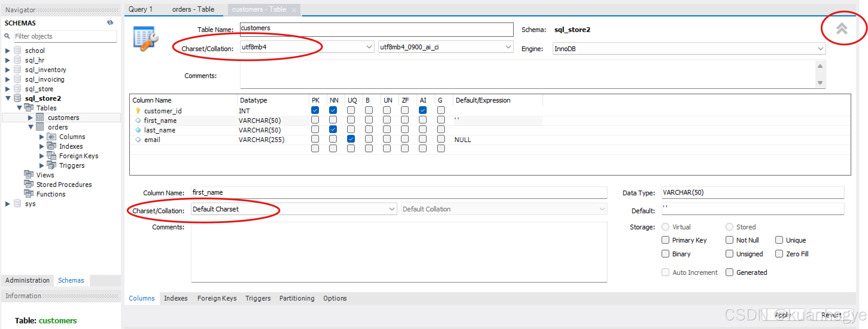Expand the sql_inventory schema node
Viewport: 868px width, 329px height.
pyautogui.click(x=7, y=70)
